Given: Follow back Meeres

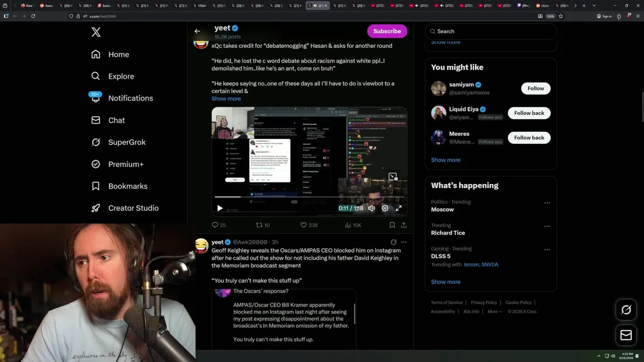Looking at the screenshot, I should tap(529, 138).
